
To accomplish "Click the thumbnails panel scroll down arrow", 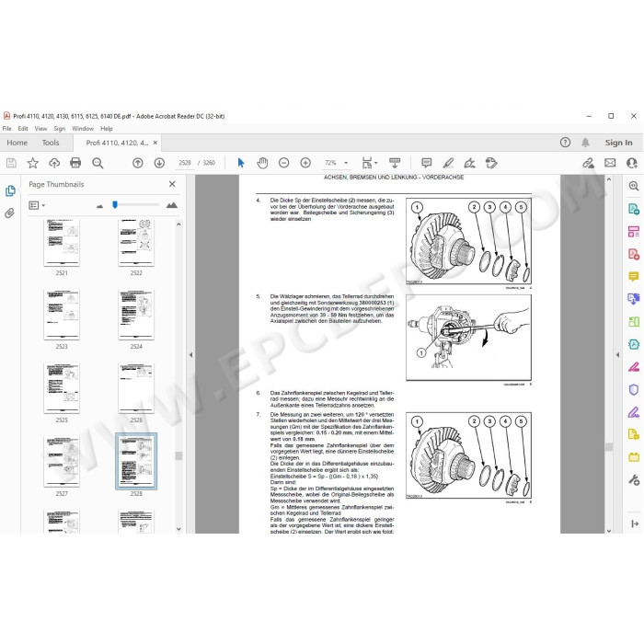I will (178, 529).
